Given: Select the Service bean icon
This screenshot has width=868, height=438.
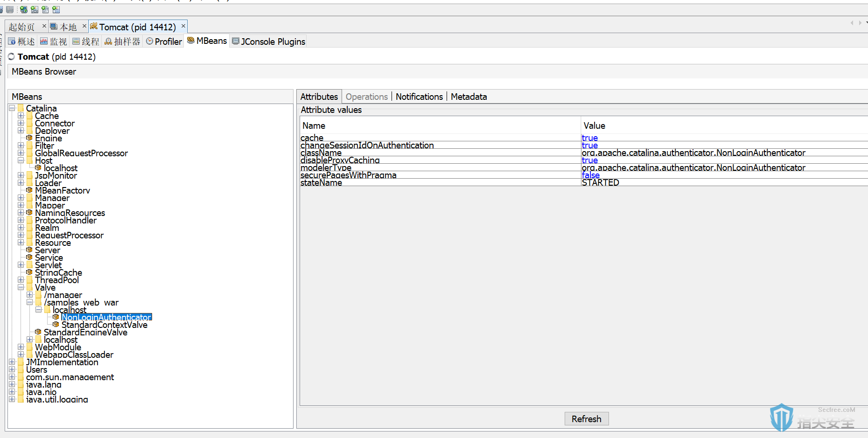Looking at the screenshot, I should [x=29, y=257].
